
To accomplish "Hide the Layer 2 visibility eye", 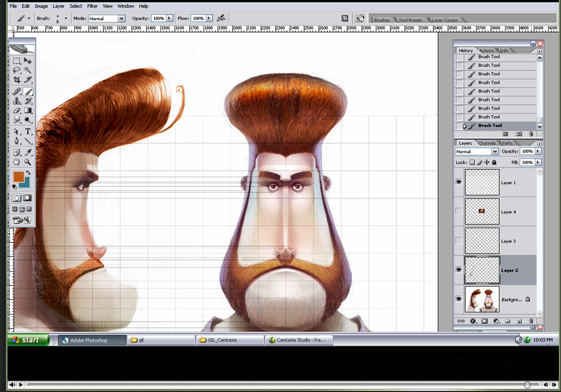I will pos(458,269).
